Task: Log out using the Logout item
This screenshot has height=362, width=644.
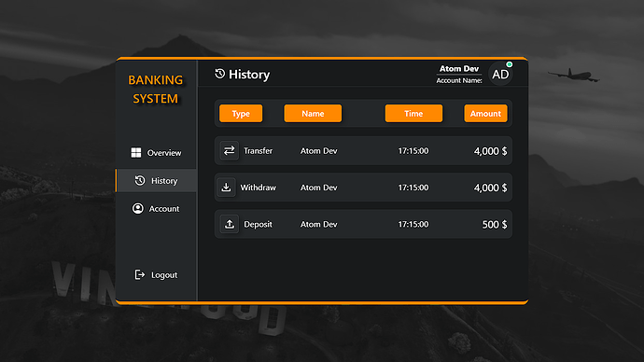Action: (x=156, y=274)
